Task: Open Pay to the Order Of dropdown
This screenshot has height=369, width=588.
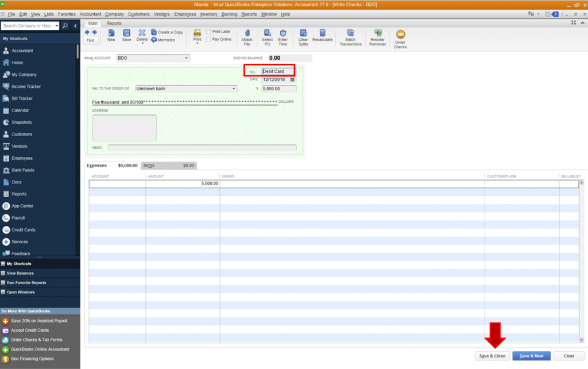Action: click(234, 89)
